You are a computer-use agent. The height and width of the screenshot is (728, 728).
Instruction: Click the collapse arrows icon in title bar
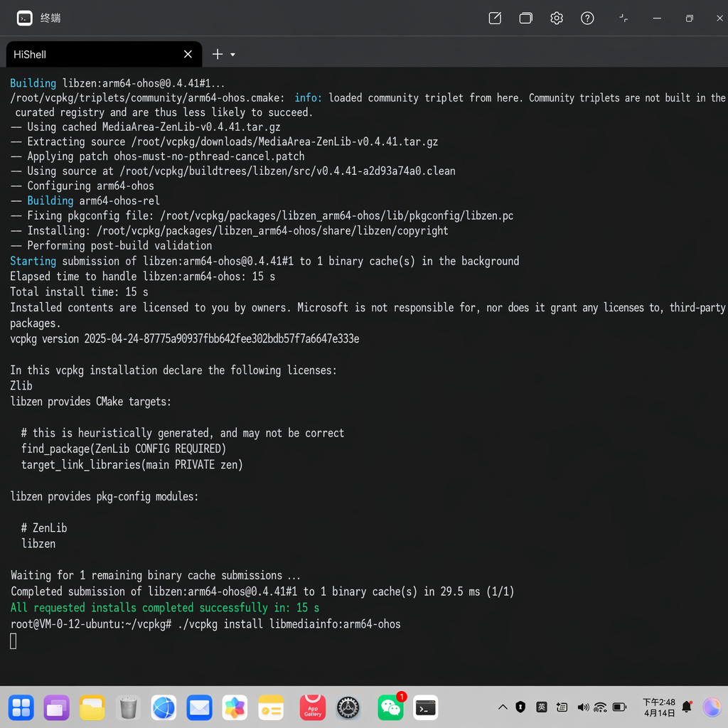(623, 18)
